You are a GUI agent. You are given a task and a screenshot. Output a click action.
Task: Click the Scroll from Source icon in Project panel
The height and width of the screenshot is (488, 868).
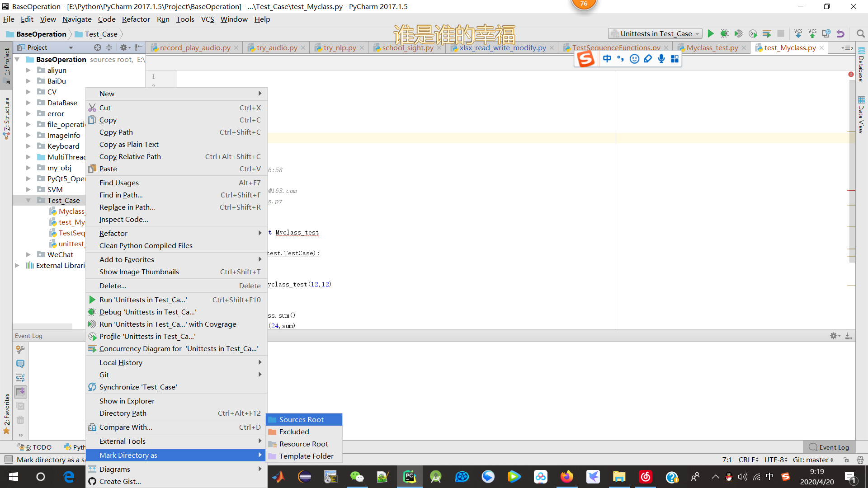tap(98, 47)
